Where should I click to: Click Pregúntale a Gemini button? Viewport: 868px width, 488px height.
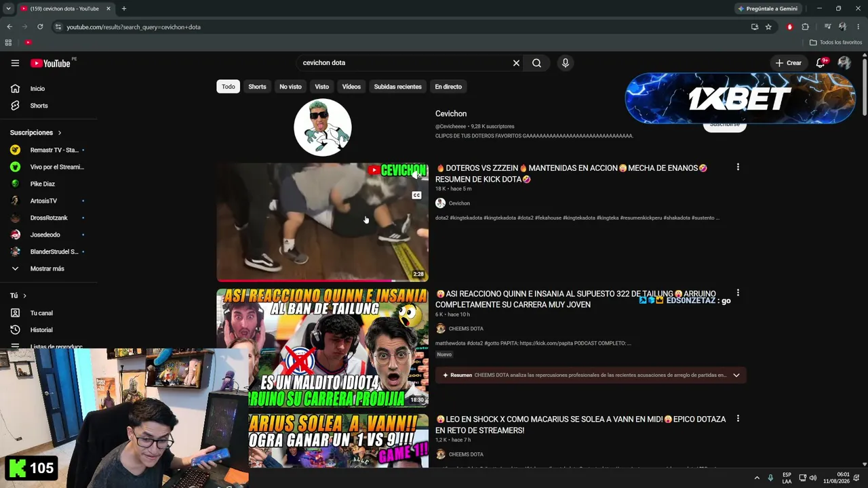pos(767,9)
